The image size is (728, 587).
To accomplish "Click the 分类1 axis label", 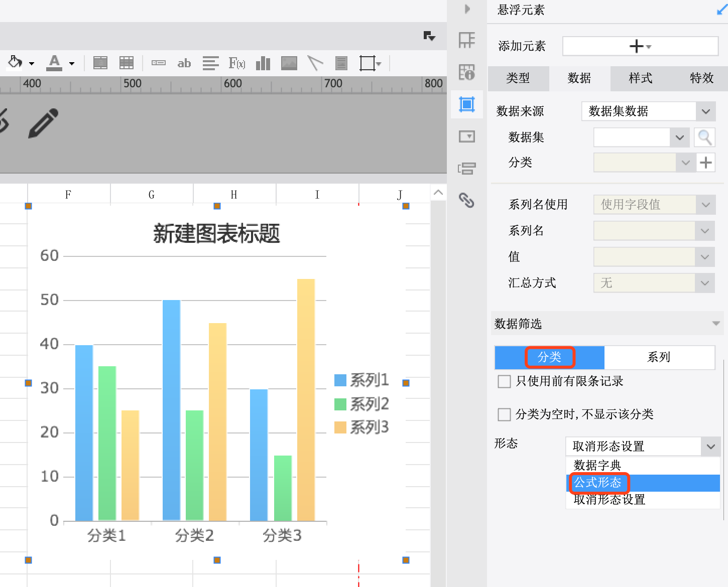I will tap(106, 535).
